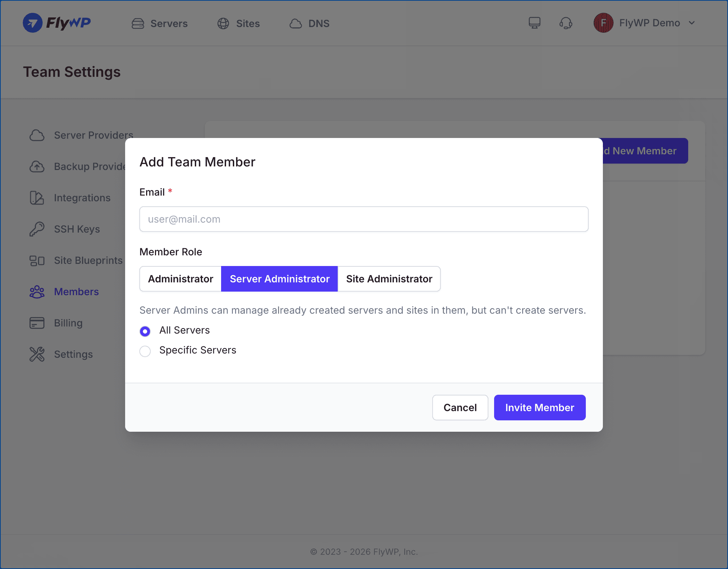
Task: Click the DNS cloud icon
Action: 296,23
